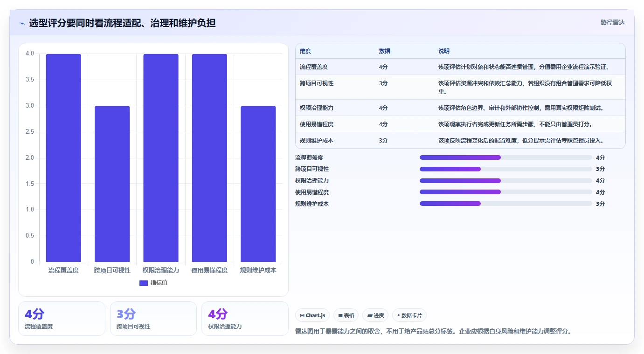Click the lightning icon beside the title
644x354 pixels.
(22, 23)
